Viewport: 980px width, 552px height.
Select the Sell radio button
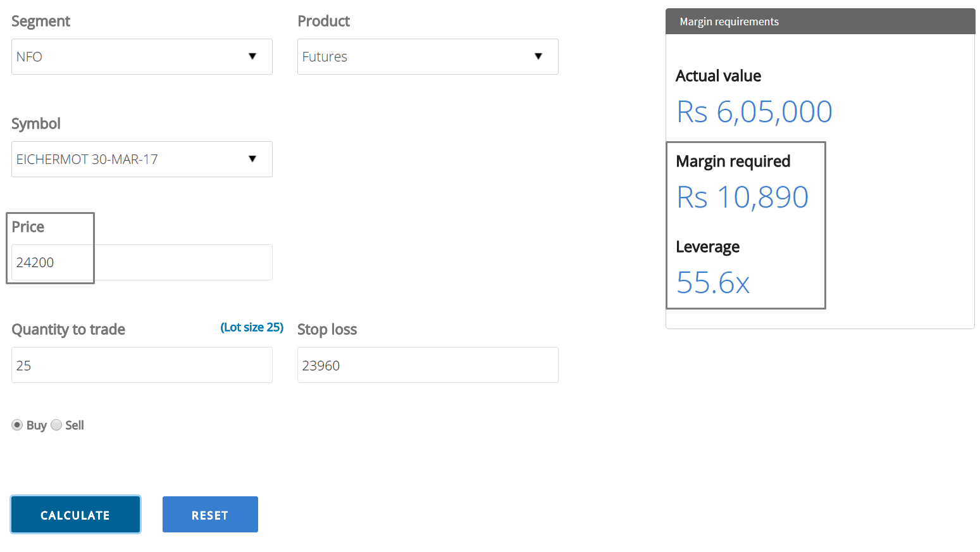[56, 425]
